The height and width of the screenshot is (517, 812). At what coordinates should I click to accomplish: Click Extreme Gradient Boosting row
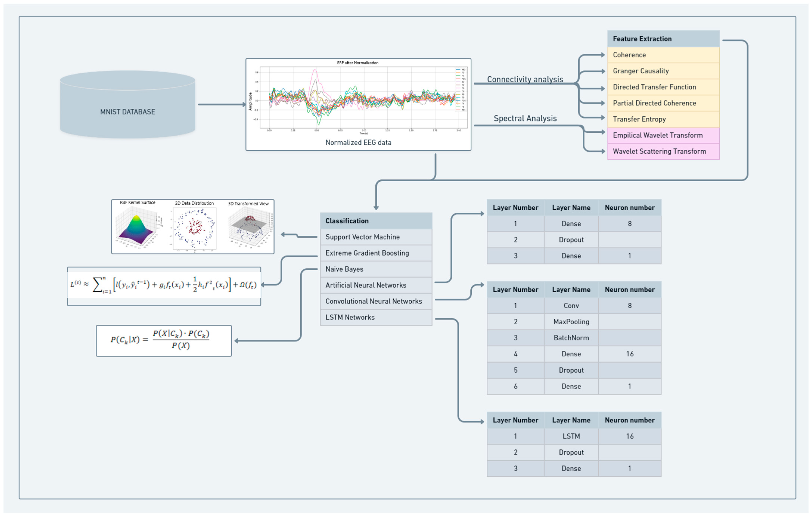point(376,253)
